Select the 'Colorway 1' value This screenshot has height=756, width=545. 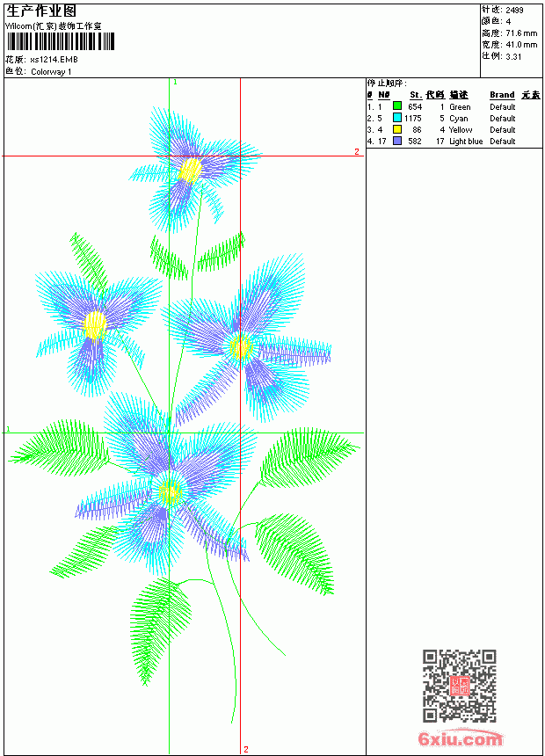click(51, 72)
